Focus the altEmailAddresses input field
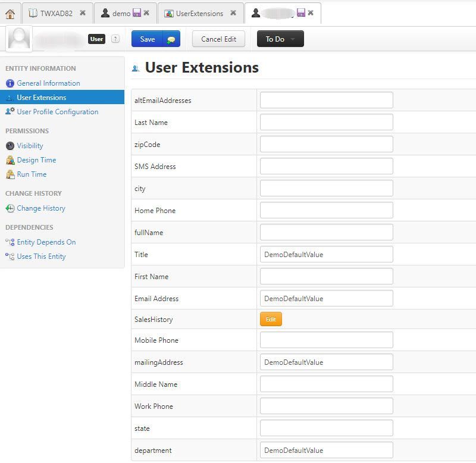Viewport: 476px width, 463px height. coord(326,100)
